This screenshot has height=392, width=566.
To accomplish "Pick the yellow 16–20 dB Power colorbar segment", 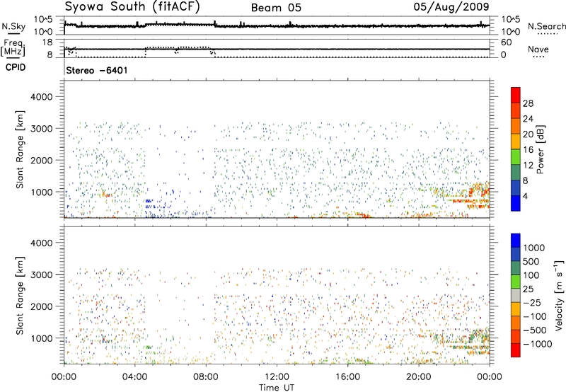I will point(516,142).
